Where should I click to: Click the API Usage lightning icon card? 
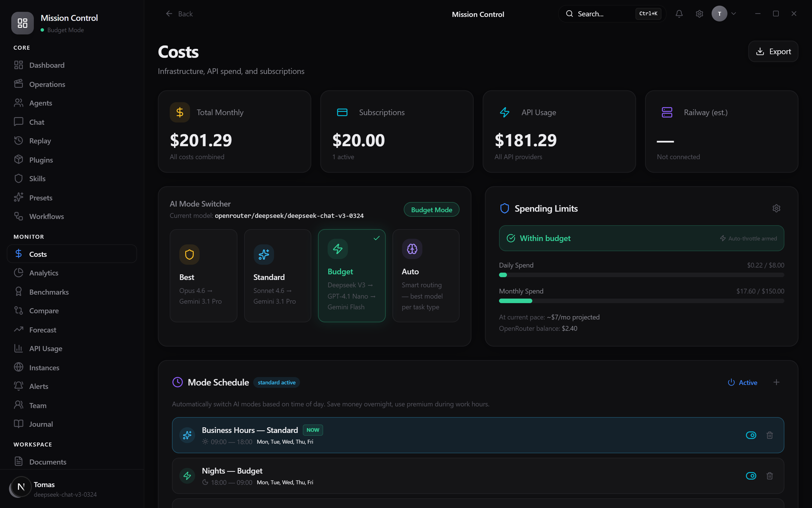(505, 112)
